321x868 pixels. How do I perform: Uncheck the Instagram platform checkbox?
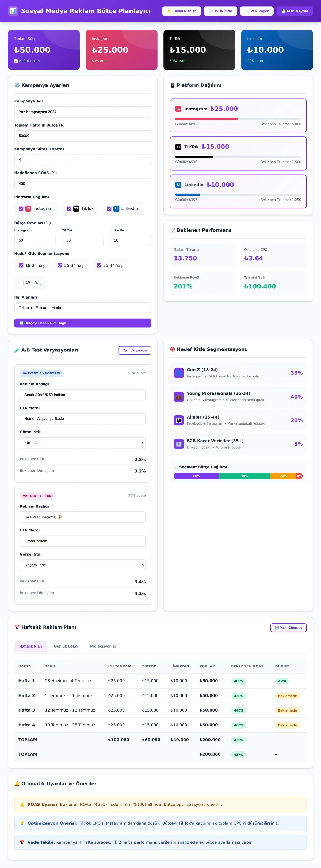point(21,209)
